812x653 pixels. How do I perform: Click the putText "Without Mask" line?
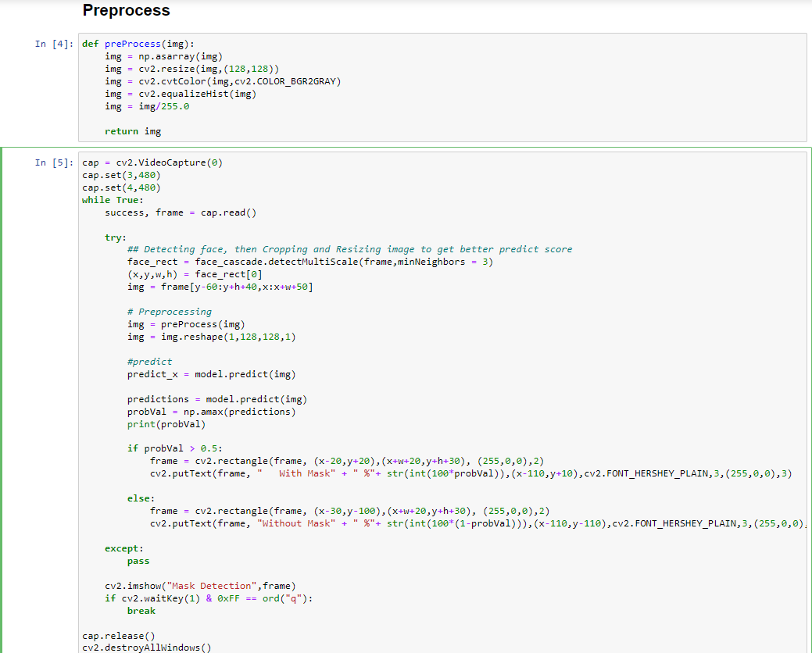click(478, 523)
